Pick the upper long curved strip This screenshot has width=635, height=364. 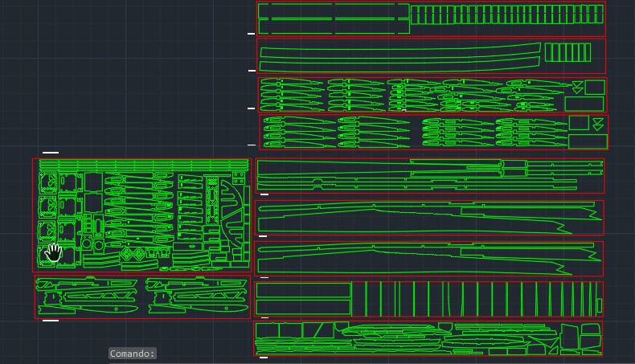pyautogui.click(x=399, y=50)
